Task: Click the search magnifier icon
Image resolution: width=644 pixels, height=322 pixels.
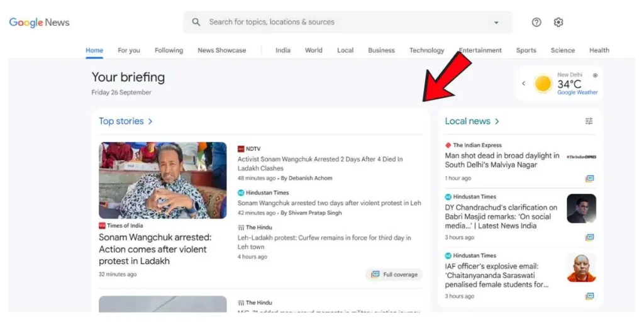Action: pos(196,22)
